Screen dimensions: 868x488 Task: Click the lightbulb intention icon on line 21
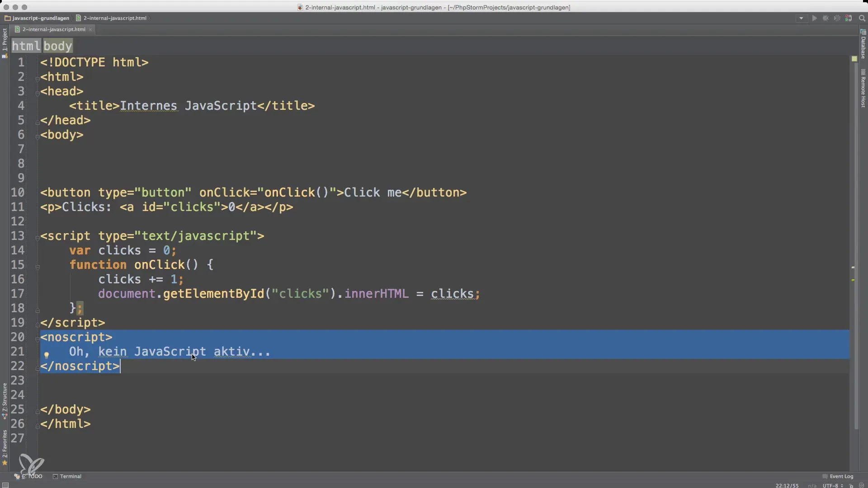click(47, 355)
